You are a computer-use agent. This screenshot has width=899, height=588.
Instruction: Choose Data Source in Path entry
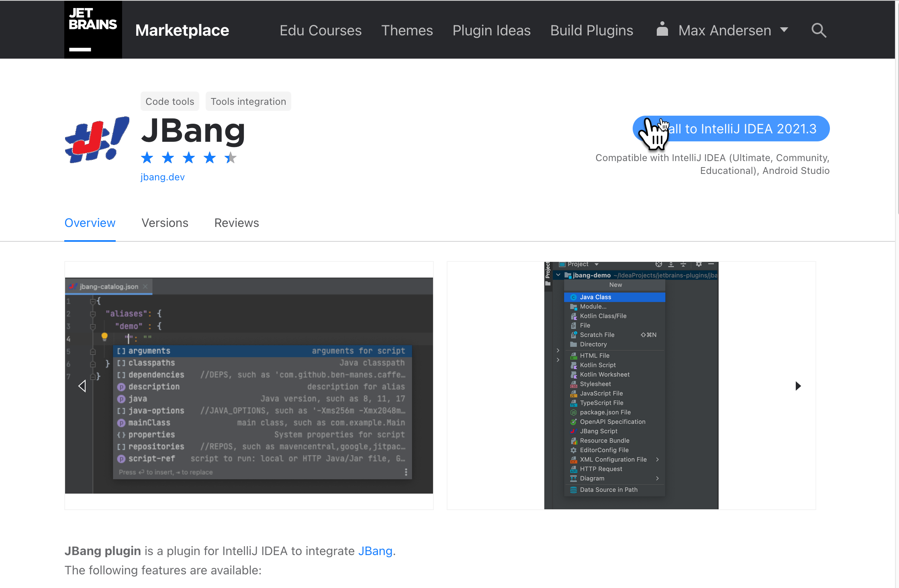pos(615,490)
